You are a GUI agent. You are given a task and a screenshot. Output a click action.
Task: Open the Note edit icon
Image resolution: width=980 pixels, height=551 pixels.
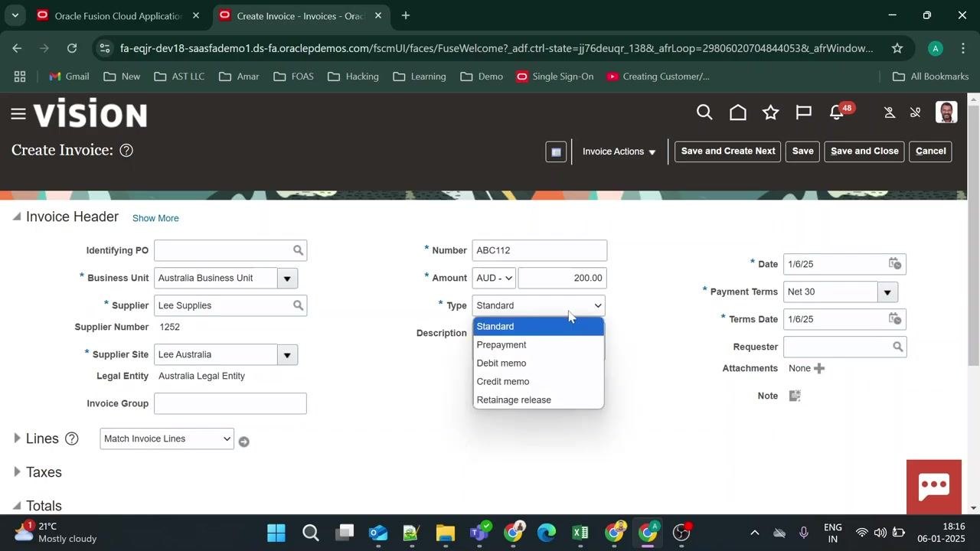tap(795, 396)
